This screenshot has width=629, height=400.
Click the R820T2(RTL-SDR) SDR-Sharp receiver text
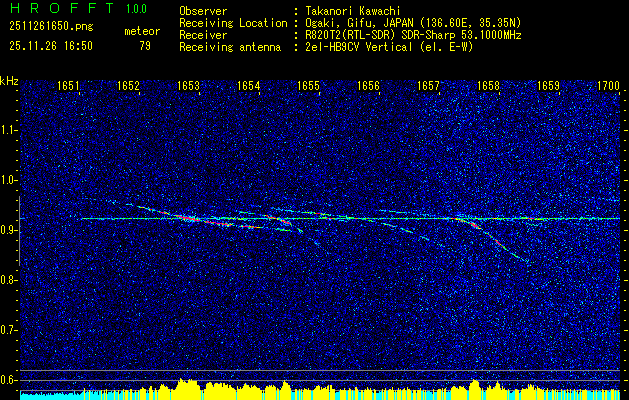[413, 35]
